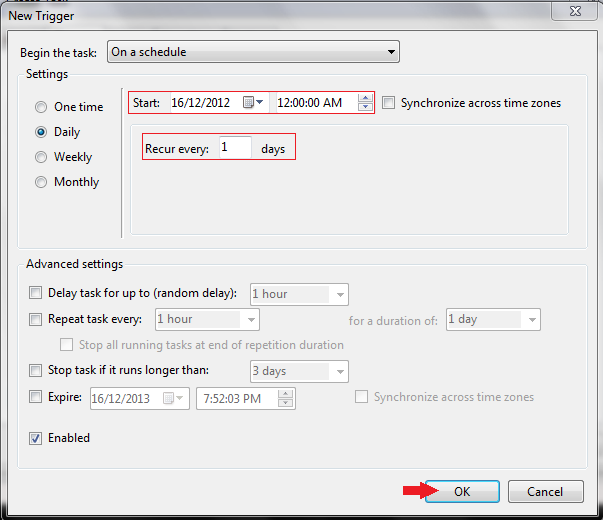Close the New Trigger dialog window
The width and height of the screenshot is (603, 520).
pos(575,11)
